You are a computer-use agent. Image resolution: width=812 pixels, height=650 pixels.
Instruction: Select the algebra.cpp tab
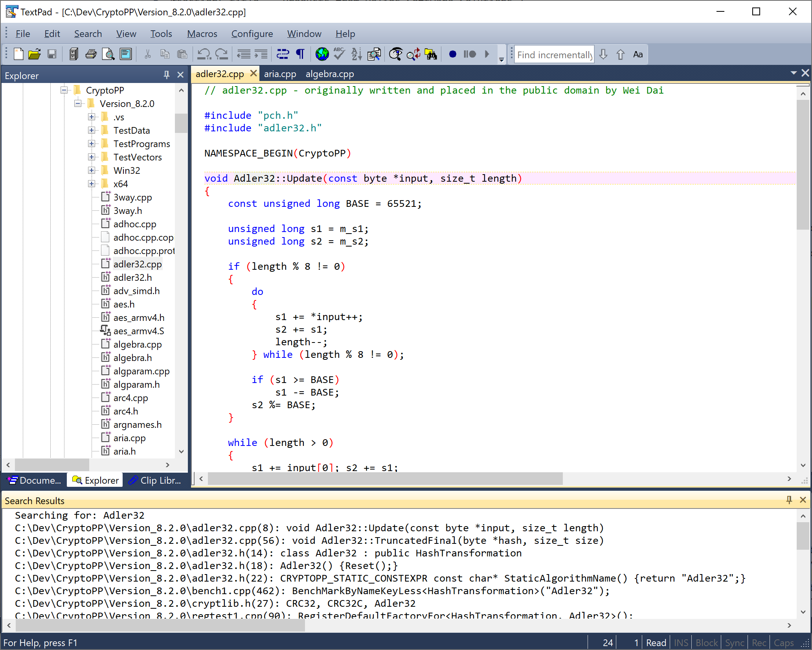pos(330,74)
